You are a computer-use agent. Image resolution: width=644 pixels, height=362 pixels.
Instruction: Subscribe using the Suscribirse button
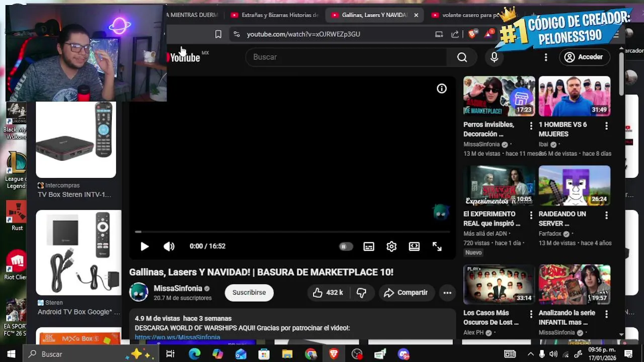pos(249,293)
